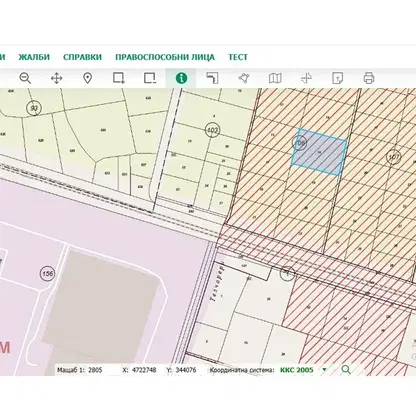
Task: Click the crossed-lines coordinate tool
Action: pyautogui.click(x=306, y=78)
